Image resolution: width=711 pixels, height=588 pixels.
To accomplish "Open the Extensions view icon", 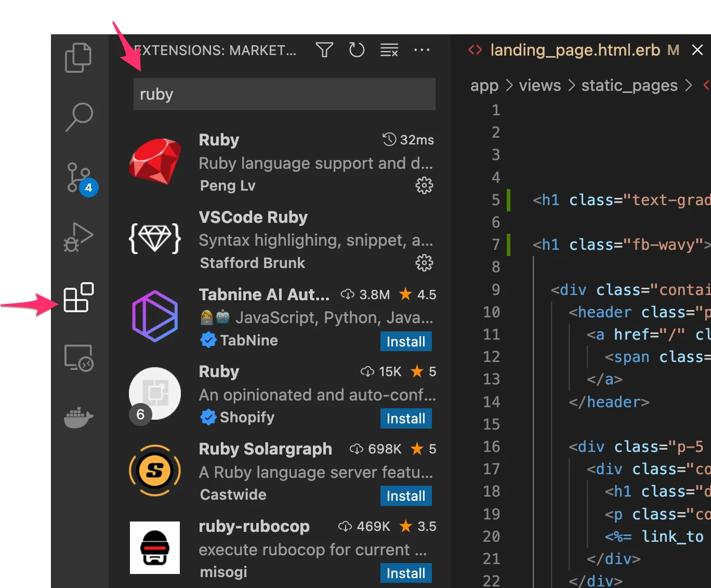I will 78,298.
